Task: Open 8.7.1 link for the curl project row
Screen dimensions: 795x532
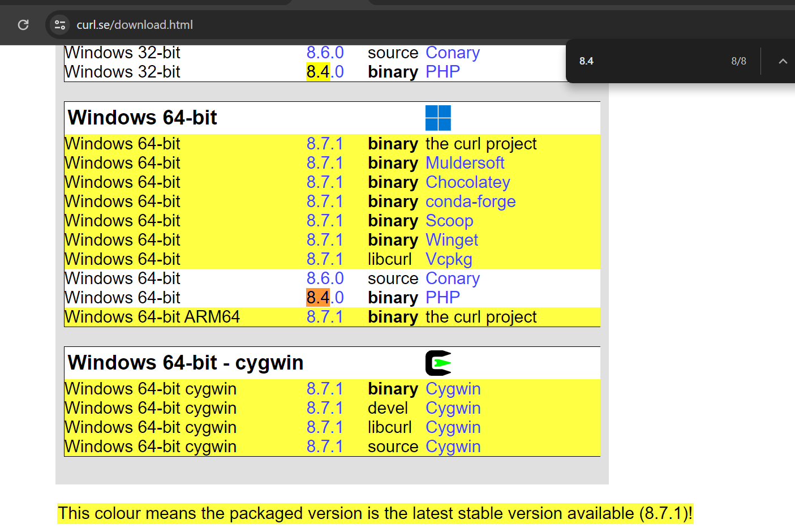Action: pyautogui.click(x=325, y=144)
